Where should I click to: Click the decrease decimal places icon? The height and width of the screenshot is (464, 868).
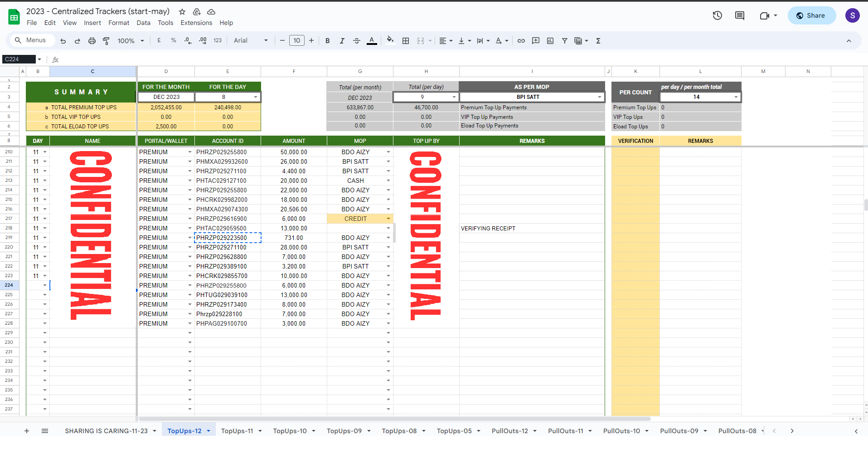[x=188, y=40]
